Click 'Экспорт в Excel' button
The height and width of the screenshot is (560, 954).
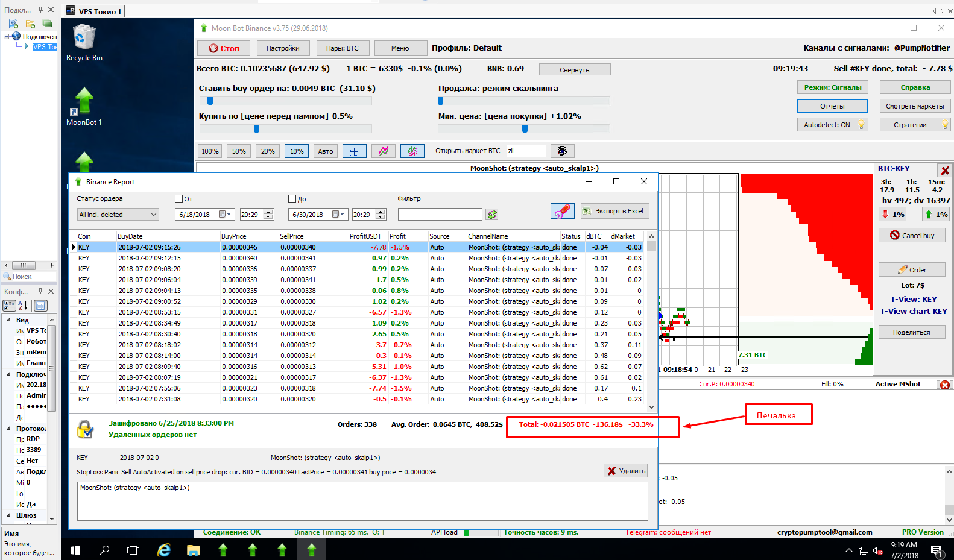(614, 211)
